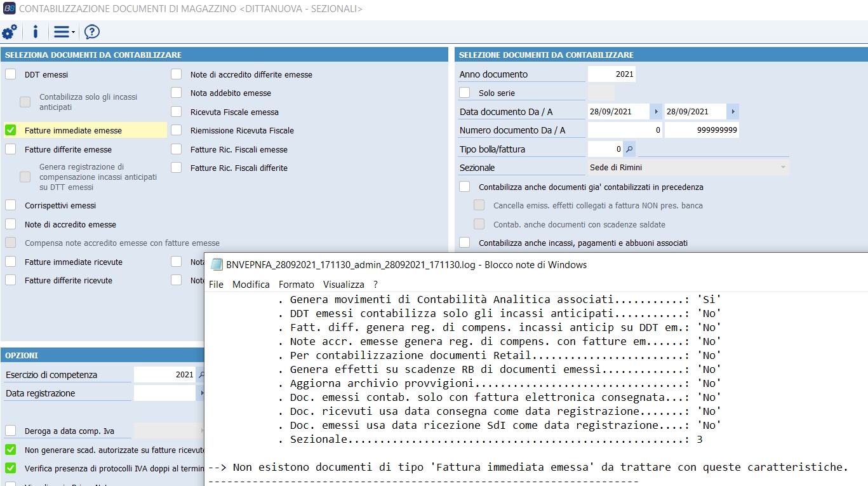Screen dimensions: 868x486
Task: Click the Data documento starting date field
Action: click(x=618, y=112)
